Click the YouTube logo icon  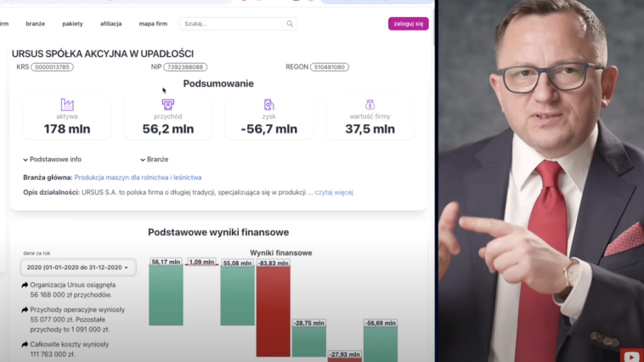click(x=631, y=356)
